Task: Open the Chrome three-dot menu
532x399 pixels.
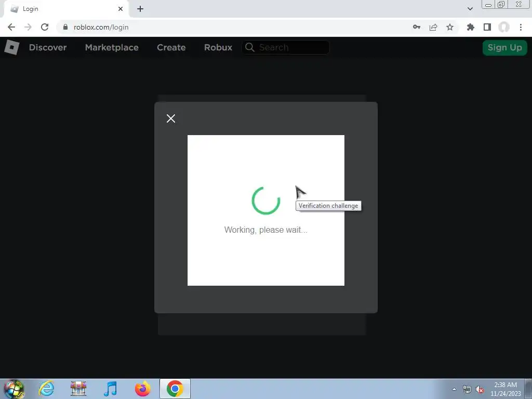Action: point(521,27)
